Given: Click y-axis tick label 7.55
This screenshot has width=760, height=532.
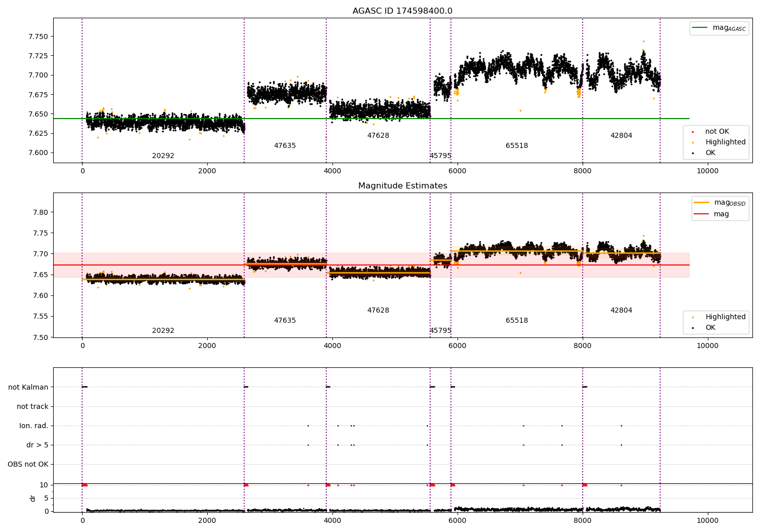Looking at the screenshot, I should coord(41,317).
